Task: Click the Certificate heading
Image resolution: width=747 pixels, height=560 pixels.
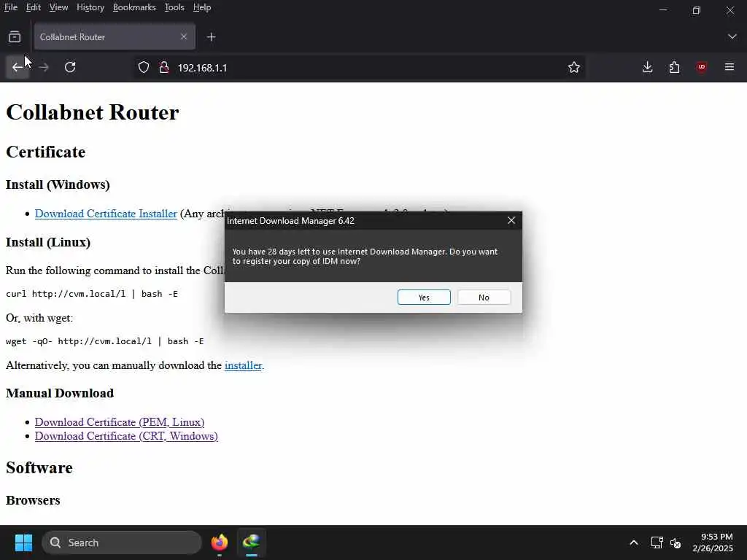Action: 46,152
